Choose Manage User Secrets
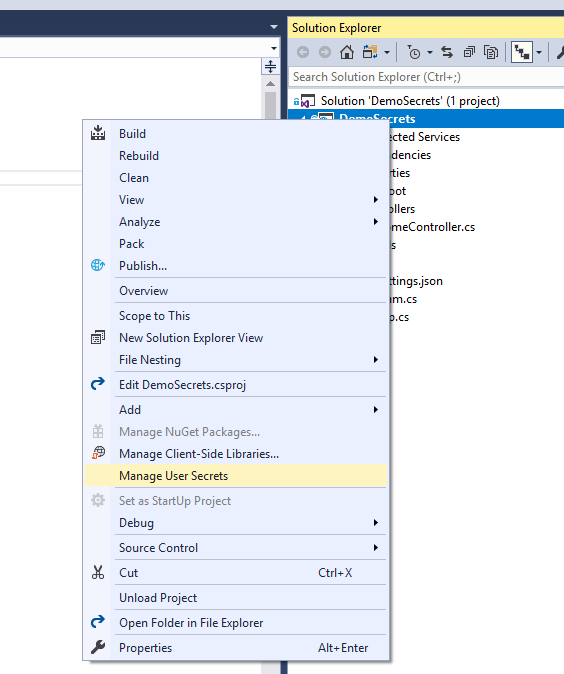The width and height of the screenshot is (564, 674). (x=236, y=476)
